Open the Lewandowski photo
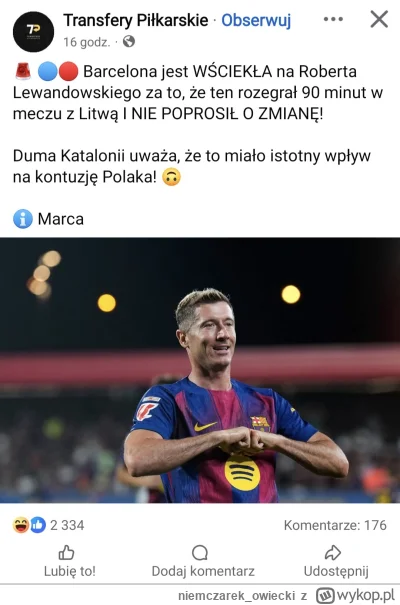Image resolution: width=400 pixels, height=605 pixels. [200, 370]
